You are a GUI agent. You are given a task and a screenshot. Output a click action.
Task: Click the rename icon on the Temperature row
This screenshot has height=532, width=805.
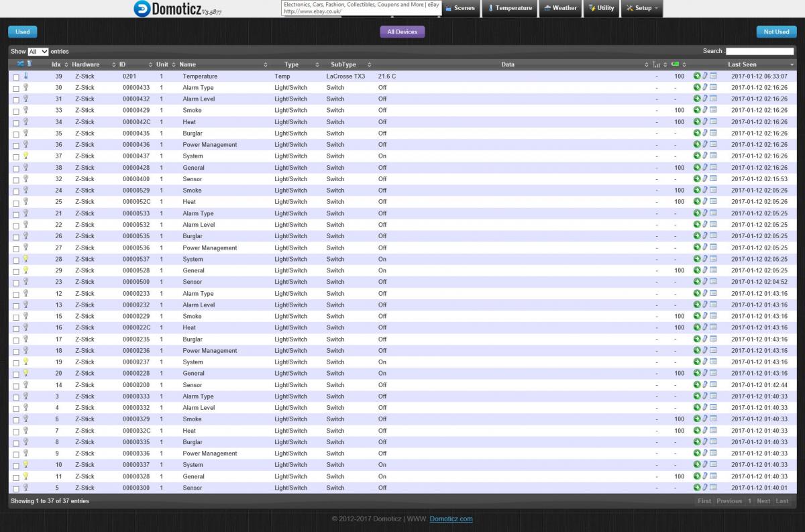coord(705,76)
